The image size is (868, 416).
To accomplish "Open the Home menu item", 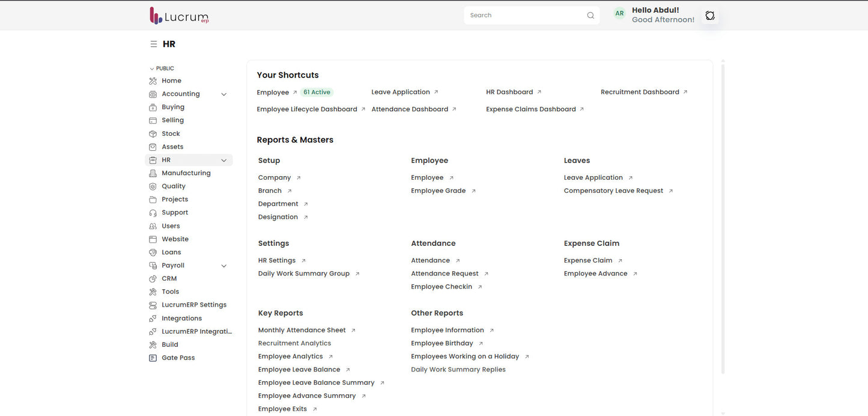I will coord(171,80).
